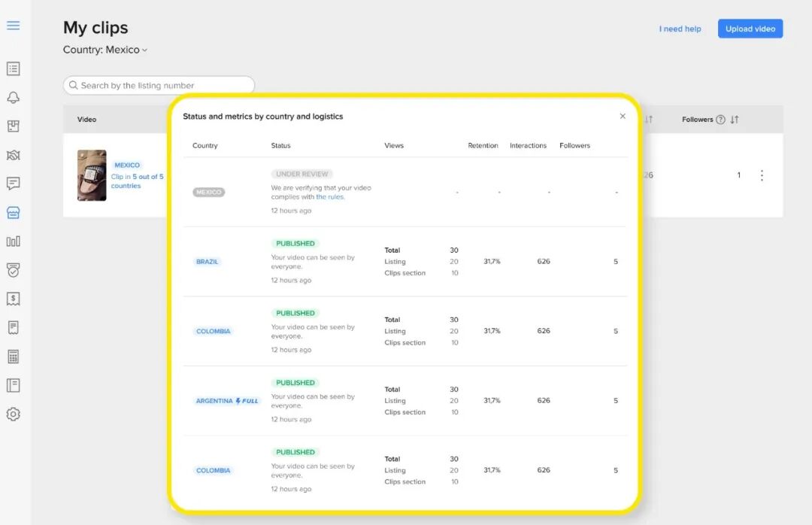Screen dimensions: 812x525
Task: Open the three-dot menu for the clip row
Action: [x=762, y=175]
